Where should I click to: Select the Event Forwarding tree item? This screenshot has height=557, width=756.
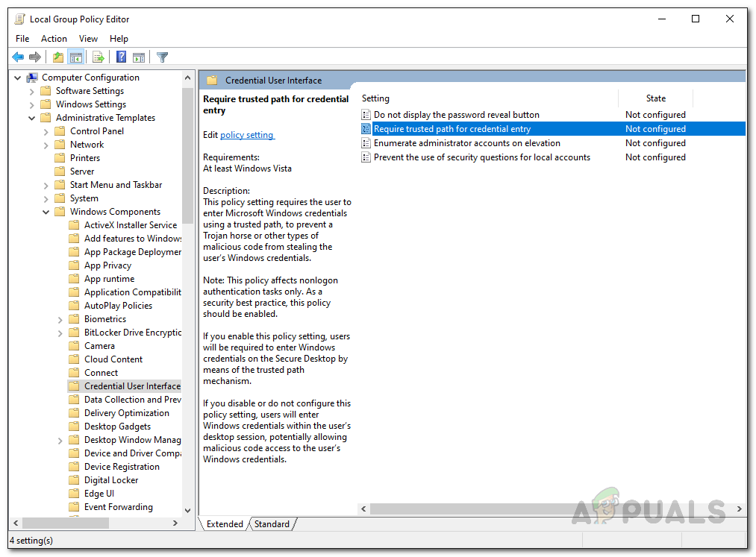tap(118, 507)
